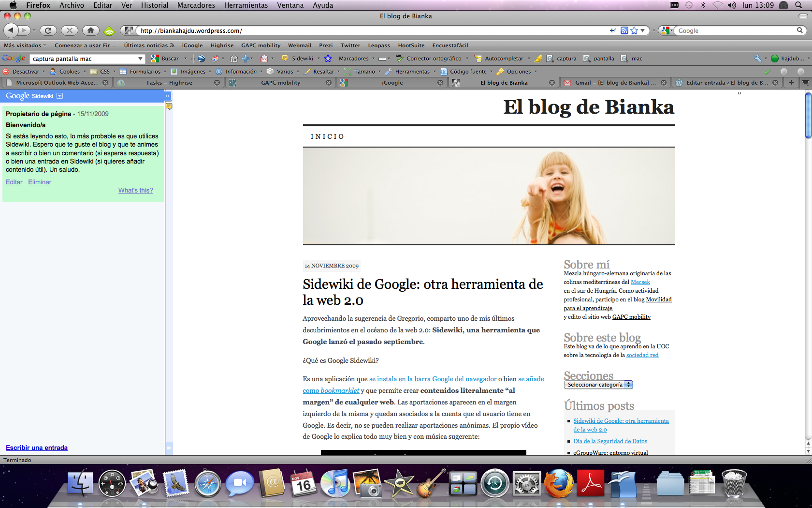Click the Google toolbar wrench settings icon
The width and height of the screenshot is (812, 508).
(x=757, y=59)
